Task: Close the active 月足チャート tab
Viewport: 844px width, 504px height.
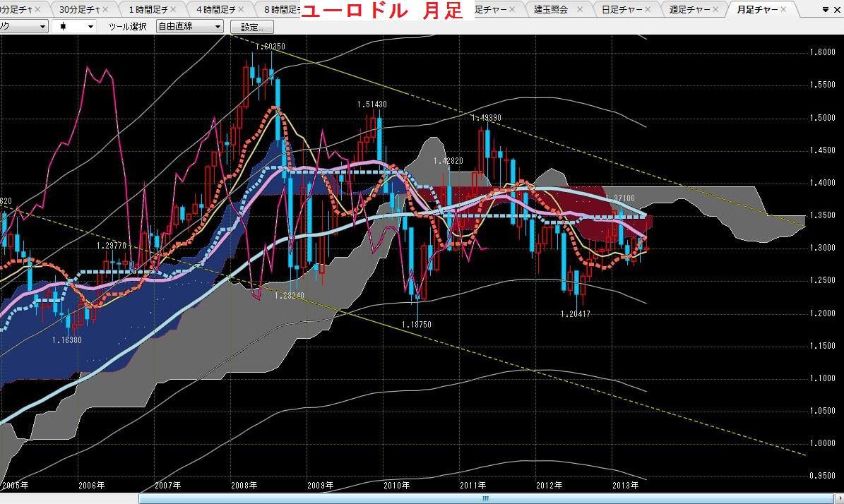Action: [783, 9]
